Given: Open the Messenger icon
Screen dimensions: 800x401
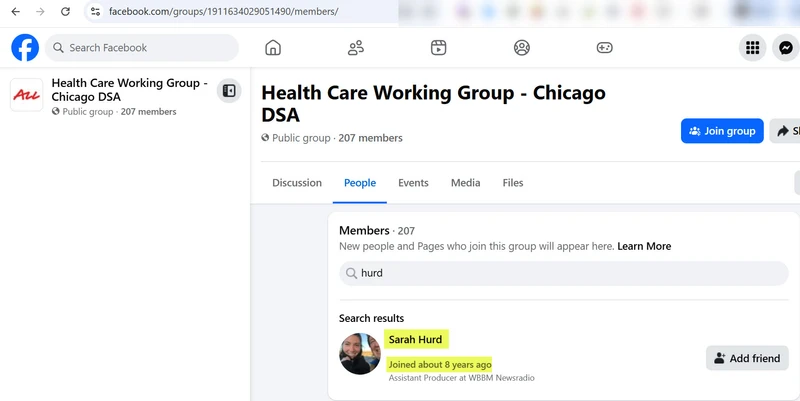Looking at the screenshot, I should click(x=786, y=48).
